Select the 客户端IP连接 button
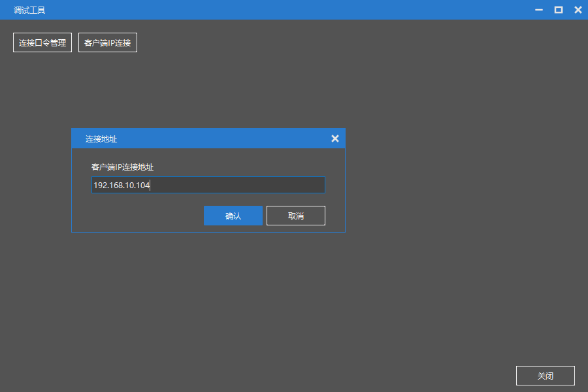588x392 pixels. pyautogui.click(x=108, y=43)
